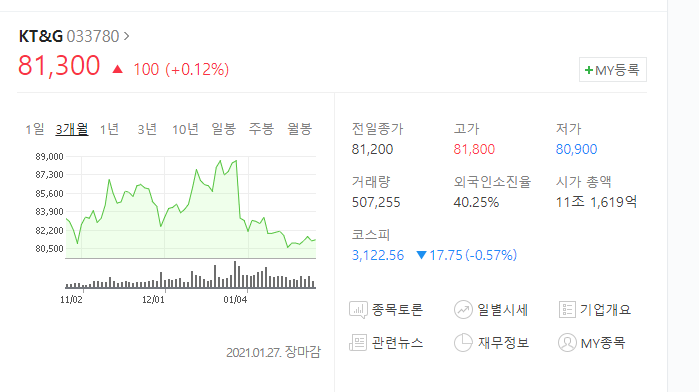The image size is (699, 392).
Task: Switch chart to 1일 view
Action: 34,129
